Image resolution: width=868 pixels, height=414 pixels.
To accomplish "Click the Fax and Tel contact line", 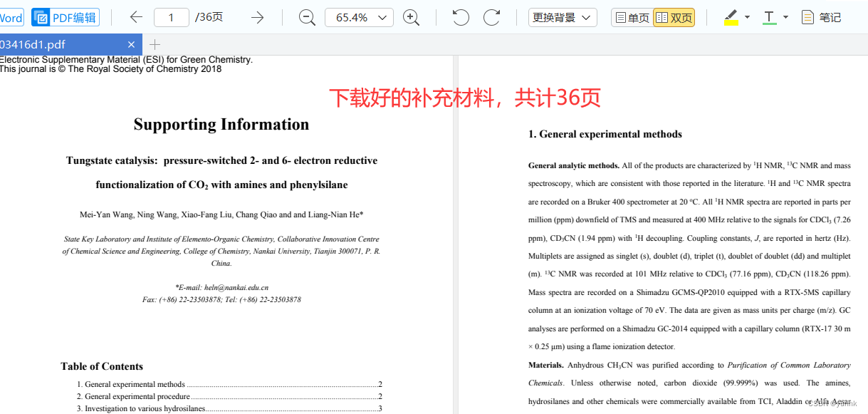I will 221,300.
